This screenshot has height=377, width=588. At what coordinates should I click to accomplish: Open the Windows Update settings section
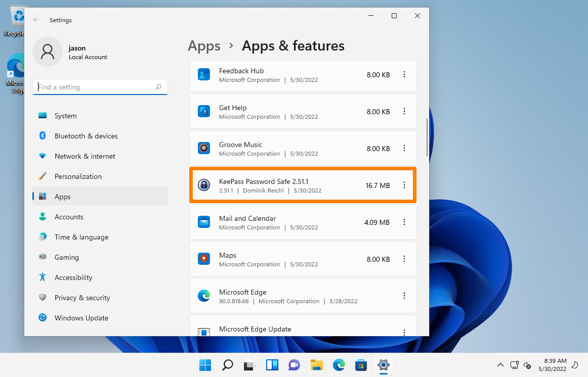pos(81,318)
